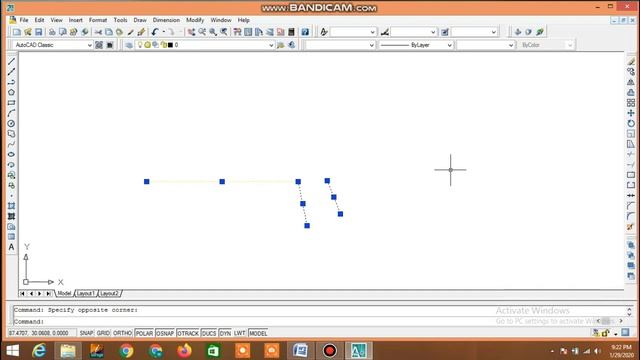Select the middle grip of horizontal line
The height and width of the screenshot is (360, 640).
pos(222,182)
